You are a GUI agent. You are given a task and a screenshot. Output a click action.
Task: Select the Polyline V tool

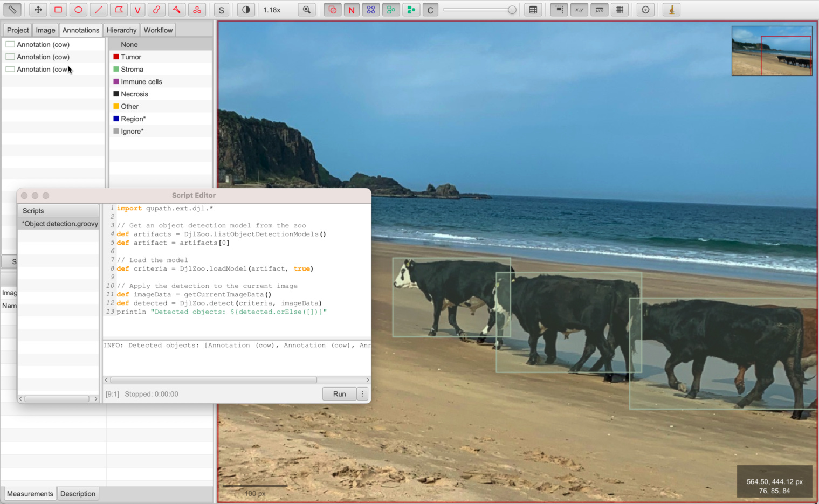tap(137, 10)
